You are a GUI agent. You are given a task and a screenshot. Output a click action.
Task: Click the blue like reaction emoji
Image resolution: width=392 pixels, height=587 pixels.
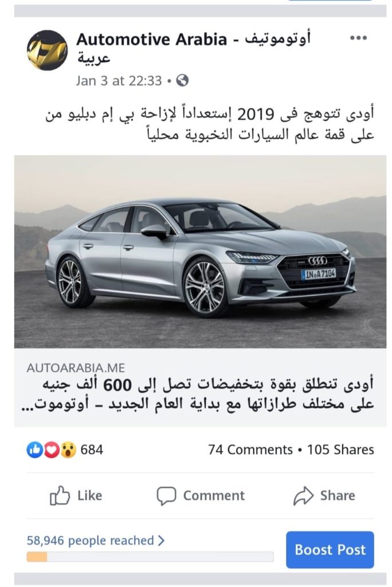[x=34, y=449]
